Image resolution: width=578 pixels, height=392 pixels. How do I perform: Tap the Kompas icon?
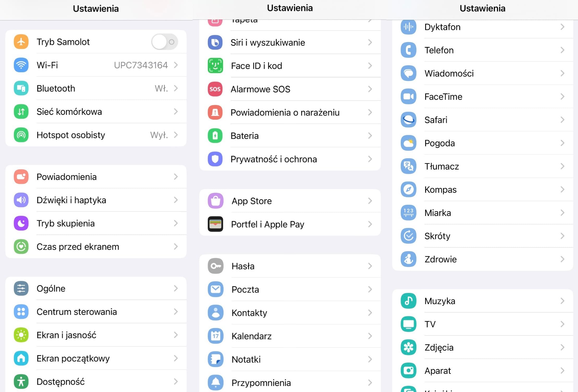[409, 189]
